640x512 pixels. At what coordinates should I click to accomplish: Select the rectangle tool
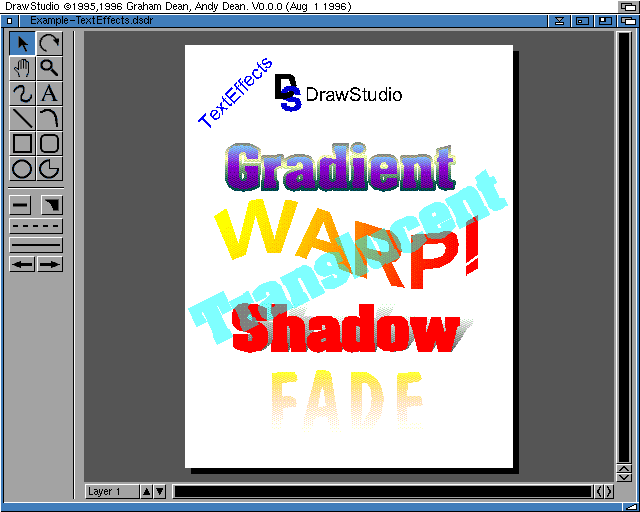pos(22,144)
